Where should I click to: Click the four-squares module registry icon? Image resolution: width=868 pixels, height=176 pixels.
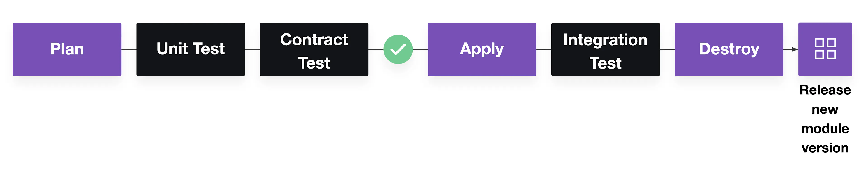[825, 49]
